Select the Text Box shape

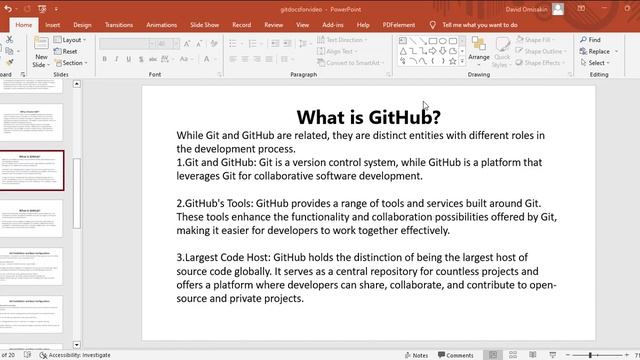click(403, 41)
